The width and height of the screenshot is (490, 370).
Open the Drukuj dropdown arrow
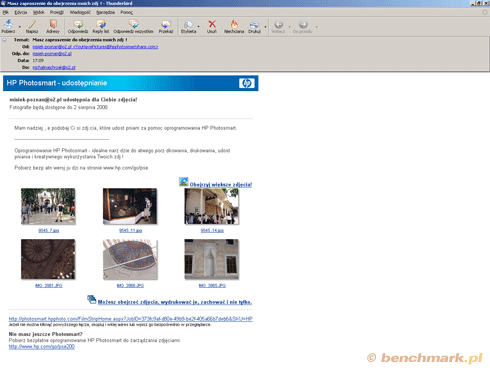coord(266,26)
